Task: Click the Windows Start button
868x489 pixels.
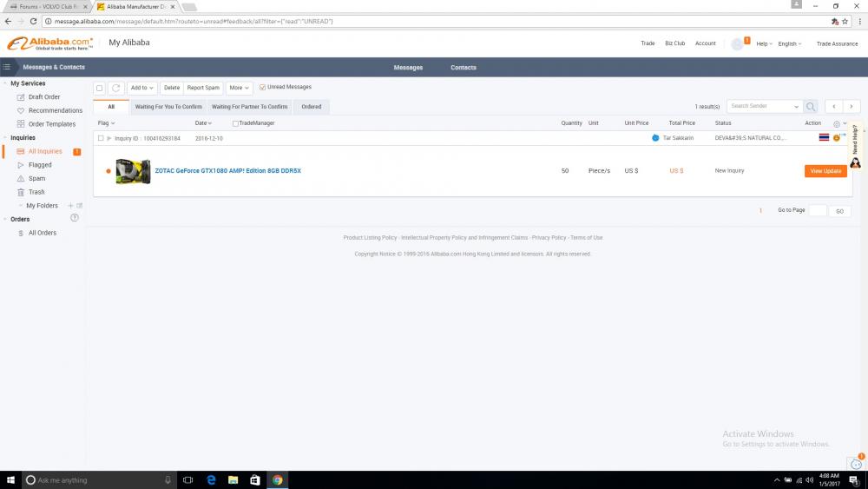Action: pos(10,480)
